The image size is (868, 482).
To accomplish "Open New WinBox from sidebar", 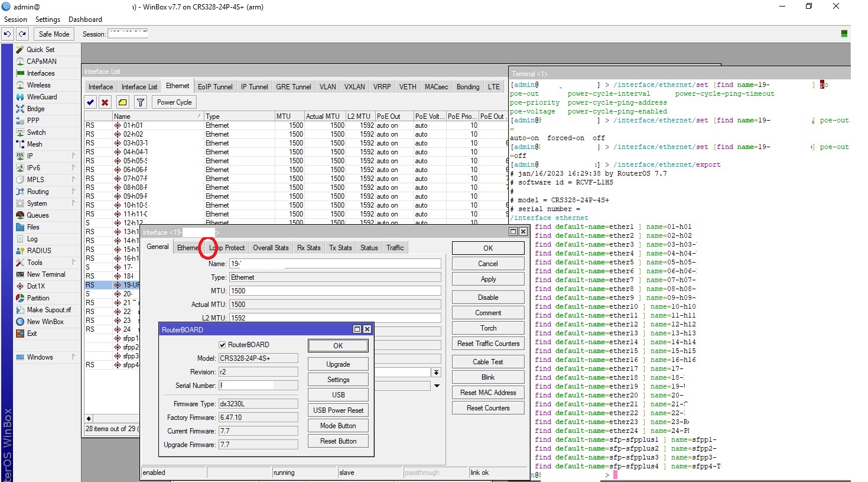I will pos(45,322).
